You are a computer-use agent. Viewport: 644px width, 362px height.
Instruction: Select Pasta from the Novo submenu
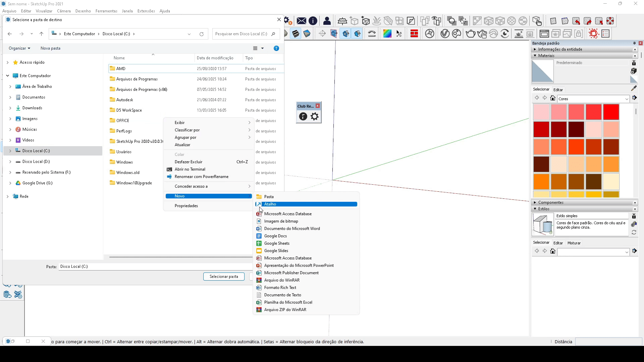click(269, 197)
